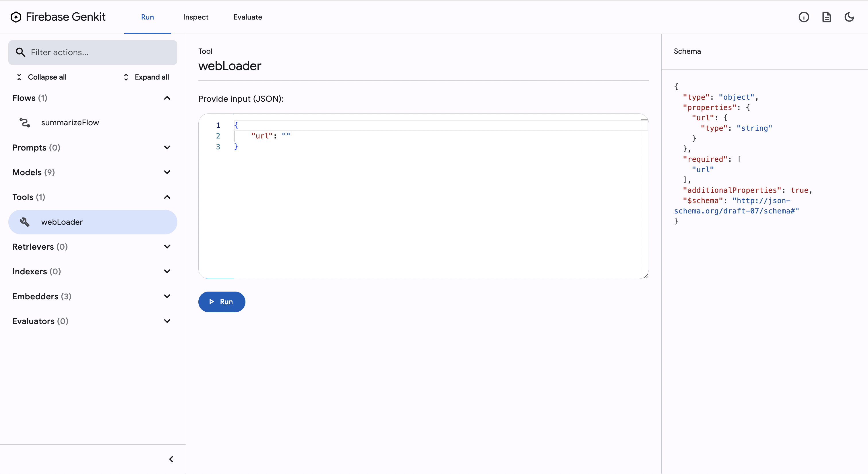
Task: Switch to the Evaluate tab
Action: pyautogui.click(x=248, y=17)
